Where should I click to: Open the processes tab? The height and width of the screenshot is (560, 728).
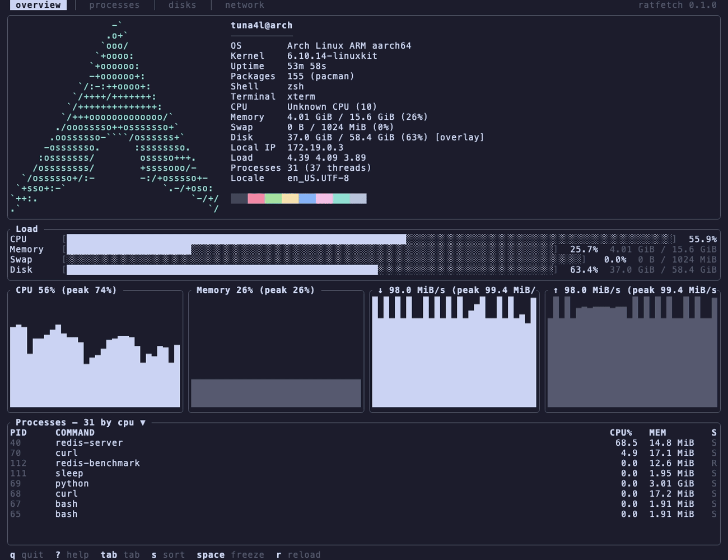[x=115, y=5]
